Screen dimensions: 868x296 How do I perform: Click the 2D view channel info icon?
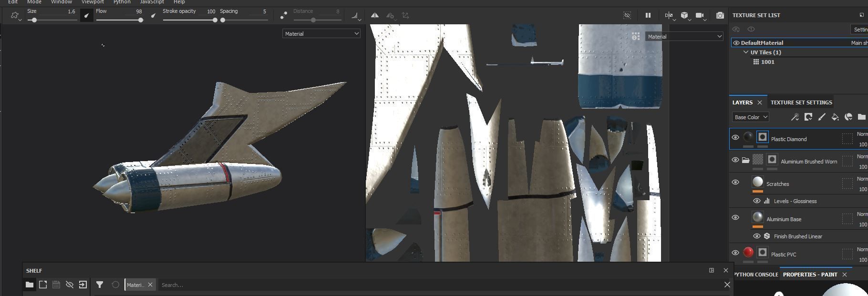pos(636,36)
